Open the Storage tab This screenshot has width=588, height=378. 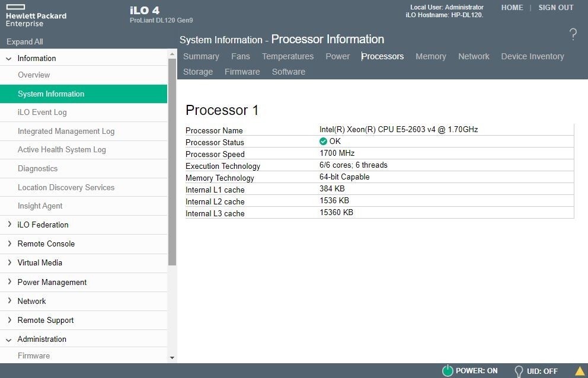coord(198,72)
